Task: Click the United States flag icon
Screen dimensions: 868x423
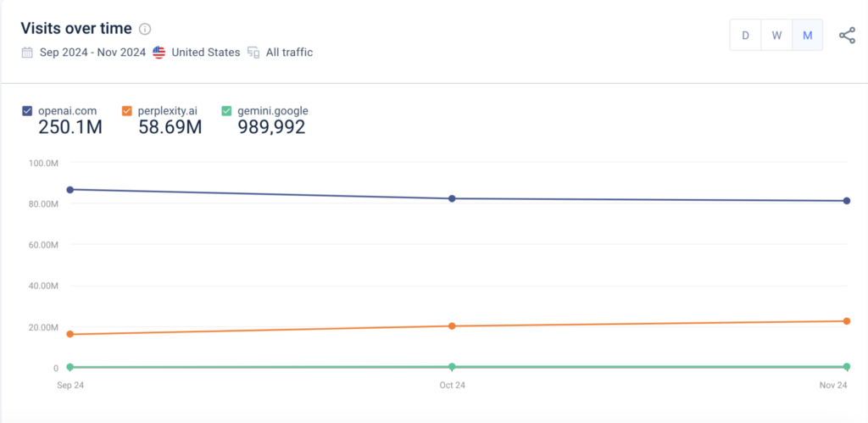Action: (x=159, y=53)
